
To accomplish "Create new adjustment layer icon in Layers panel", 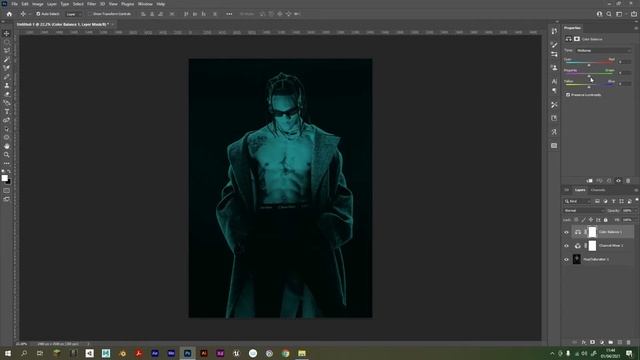I will point(602,342).
